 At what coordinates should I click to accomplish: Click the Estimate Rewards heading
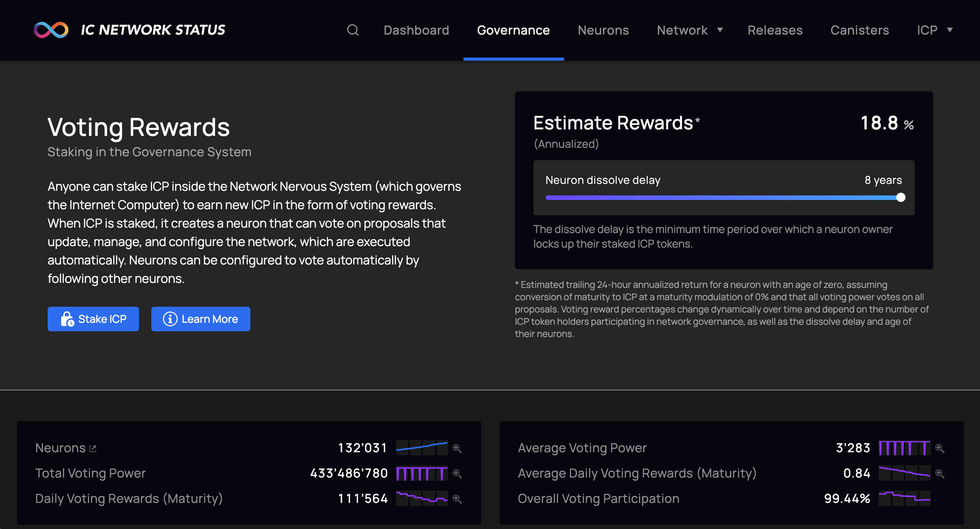[617, 123]
